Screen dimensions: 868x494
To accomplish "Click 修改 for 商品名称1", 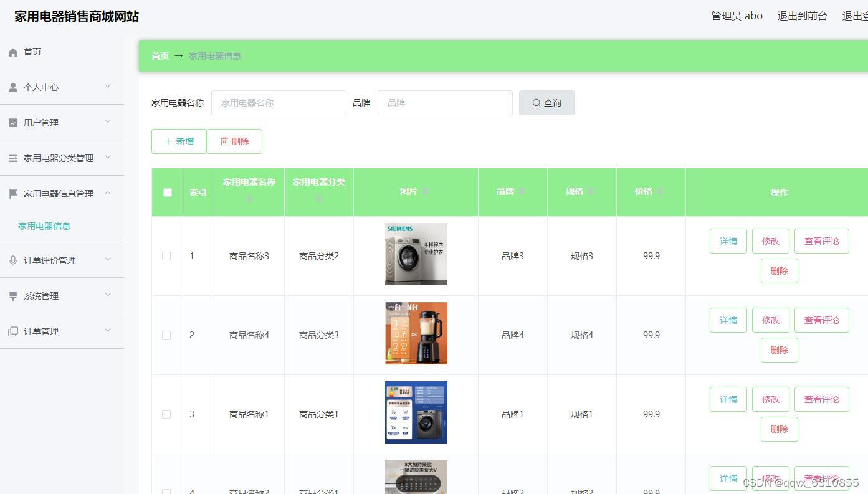I will click(771, 399).
